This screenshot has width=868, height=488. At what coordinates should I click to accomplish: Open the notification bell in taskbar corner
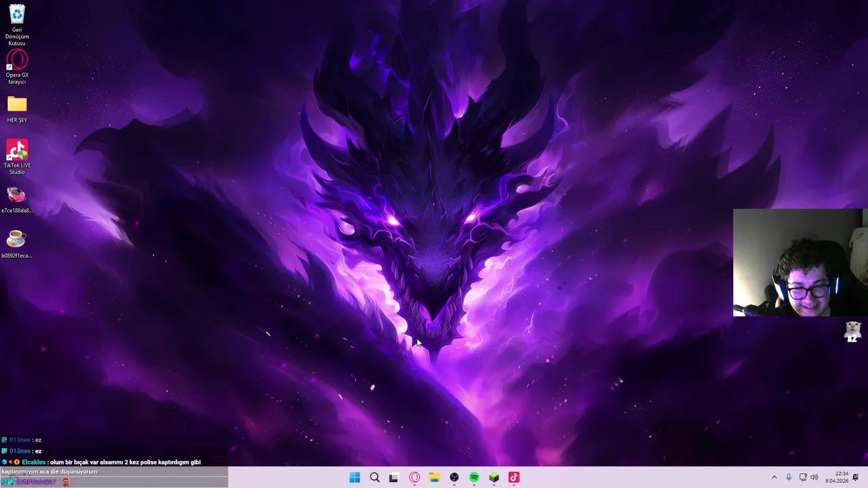click(x=856, y=477)
